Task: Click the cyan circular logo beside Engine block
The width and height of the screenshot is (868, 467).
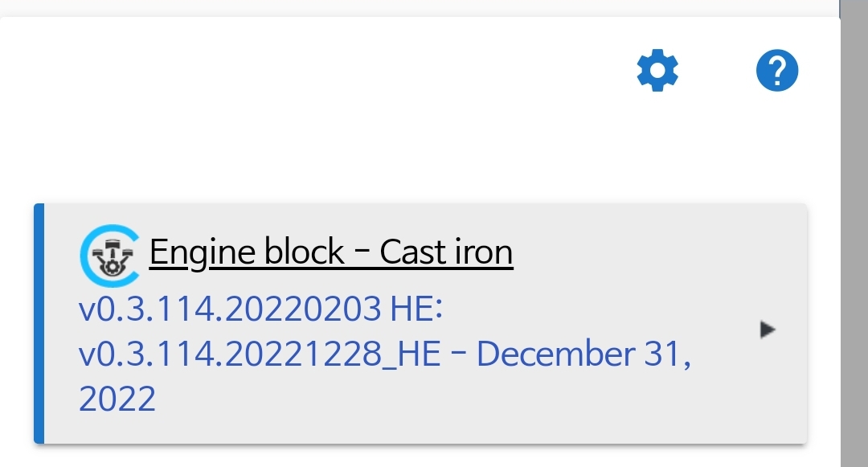Action: (x=111, y=256)
